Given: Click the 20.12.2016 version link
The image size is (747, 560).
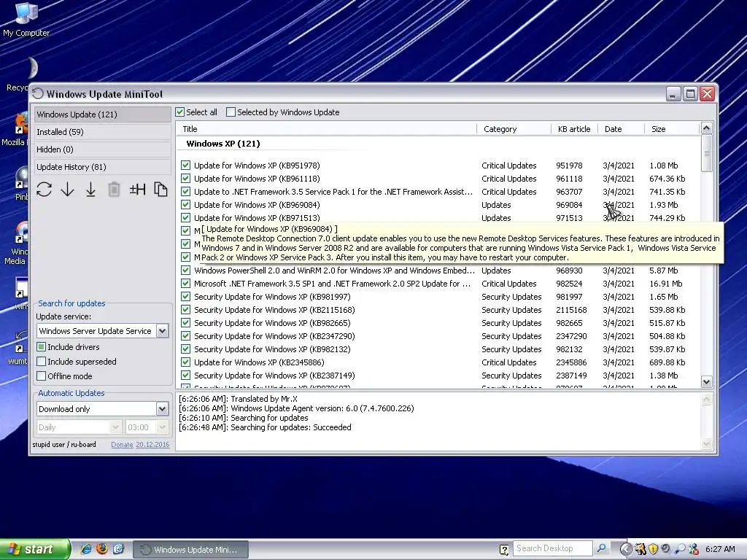Looking at the screenshot, I should pyautogui.click(x=152, y=444).
